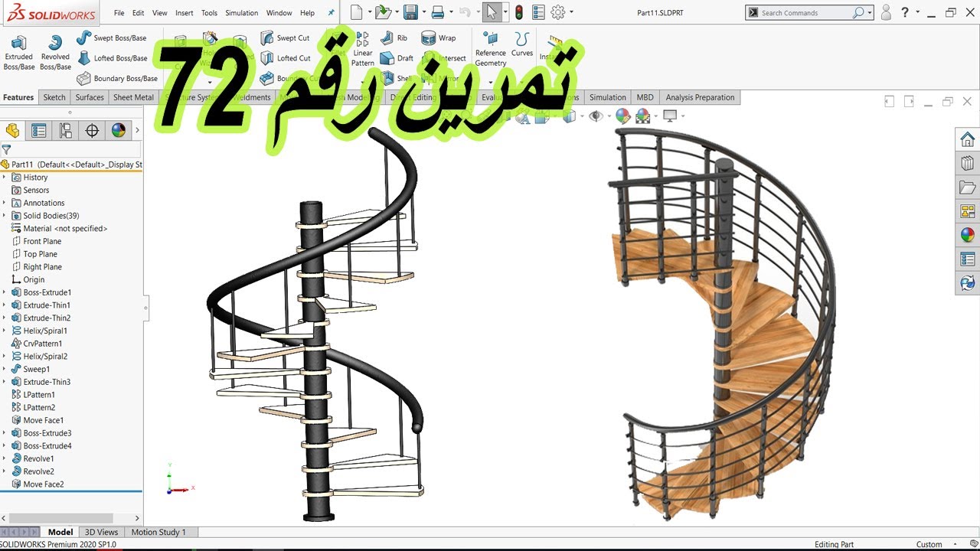
Task: Open the Help question mark
Action: coord(906,12)
